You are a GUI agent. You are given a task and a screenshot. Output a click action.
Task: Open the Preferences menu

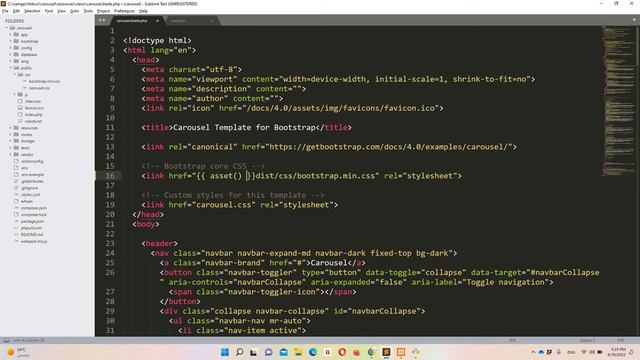124,11
